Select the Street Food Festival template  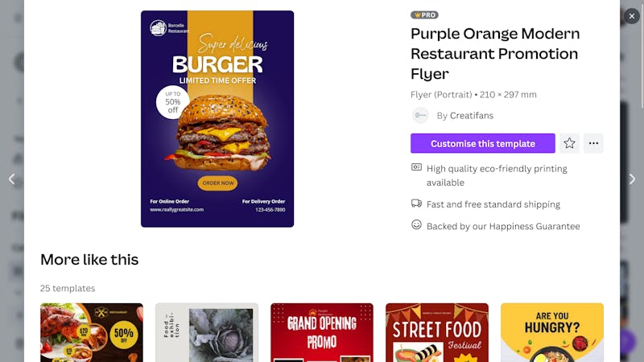[x=437, y=332]
